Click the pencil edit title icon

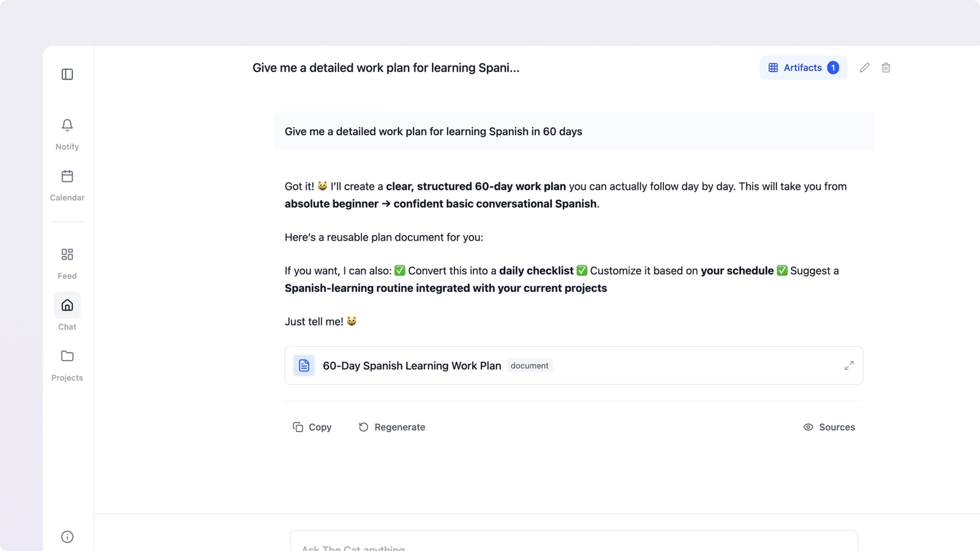point(864,68)
